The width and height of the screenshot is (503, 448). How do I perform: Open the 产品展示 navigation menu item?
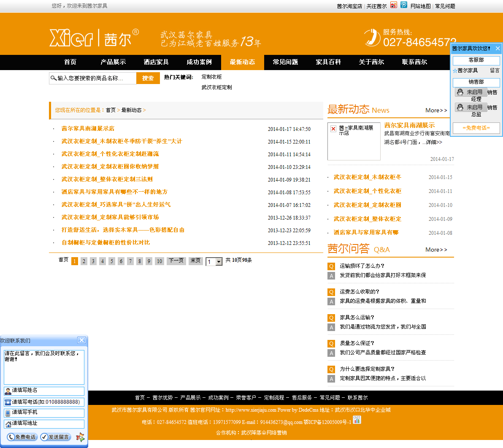tap(113, 62)
